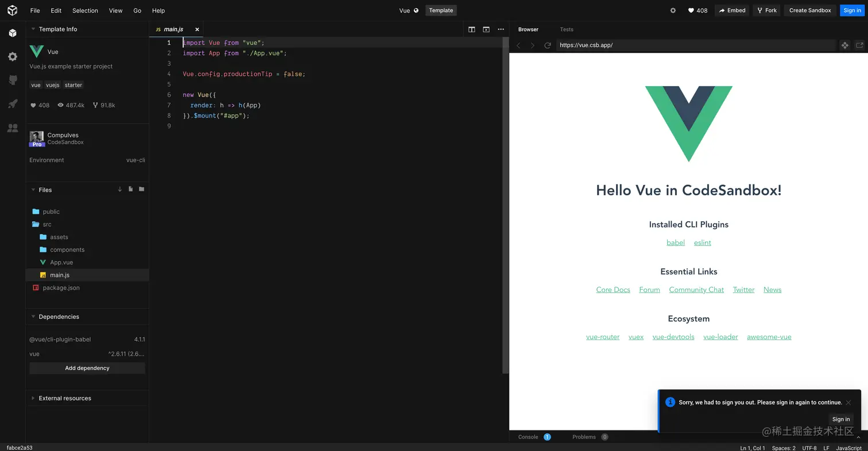Open the package.json file
868x451 pixels.
coord(87,287)
